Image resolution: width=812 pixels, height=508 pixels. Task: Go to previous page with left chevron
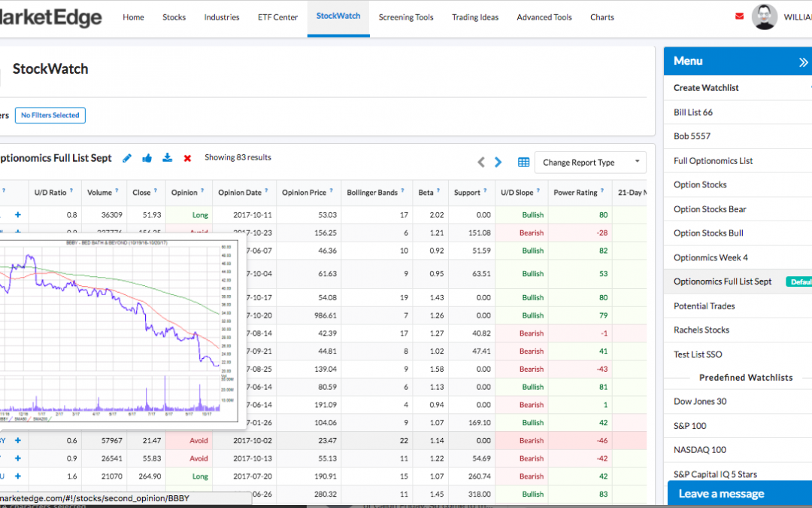click(x=481, y=163)
